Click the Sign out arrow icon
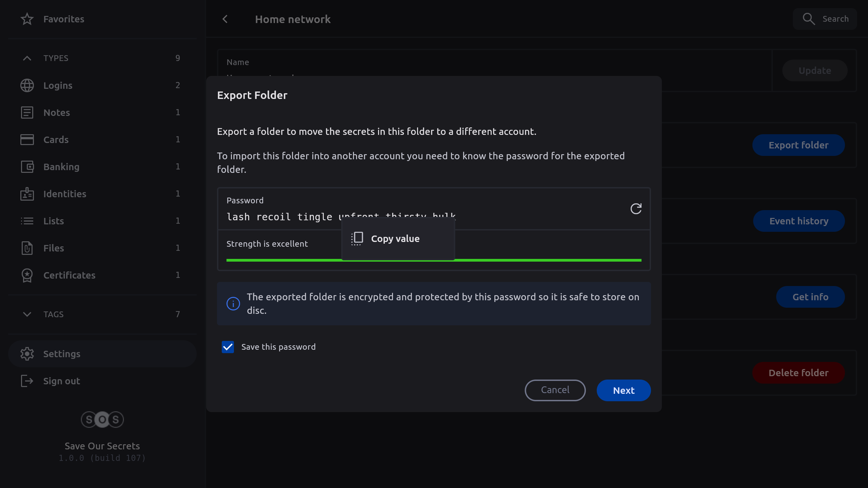 27,381
